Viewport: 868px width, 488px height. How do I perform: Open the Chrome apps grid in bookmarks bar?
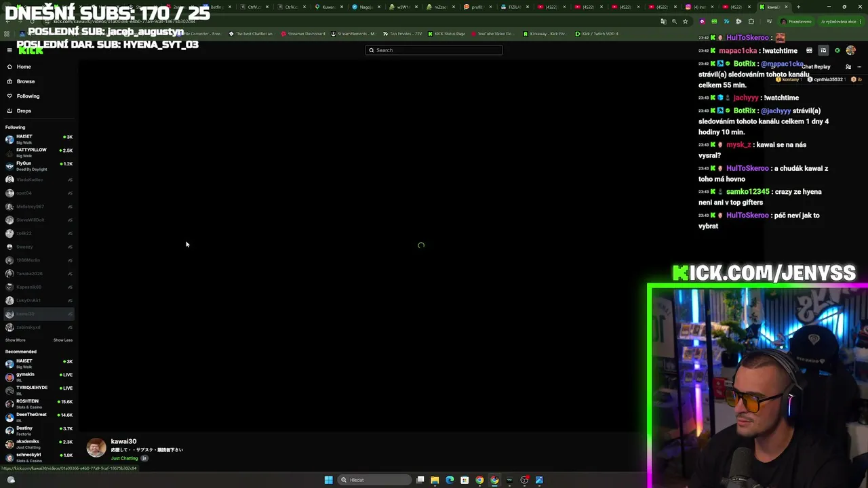coord(7,34)
